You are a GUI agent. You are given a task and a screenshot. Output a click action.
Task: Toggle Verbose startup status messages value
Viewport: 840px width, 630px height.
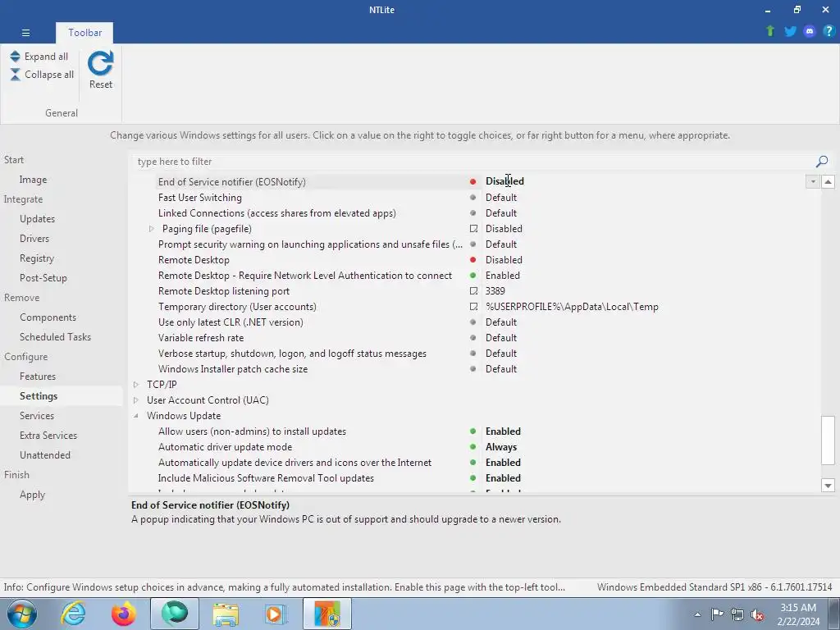(x=501, y=353)
